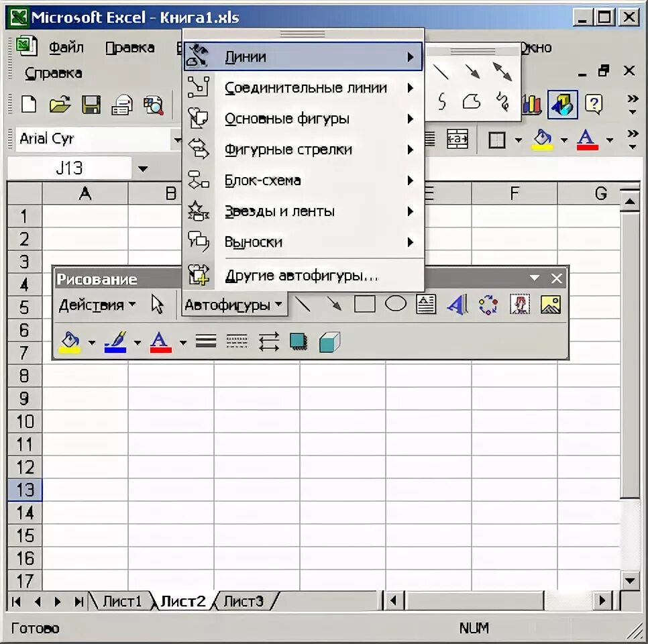Choose Другие автофигуры... menu entry
Screen dimensions: 648x644
pyautogui.click(x=303, y=275)
